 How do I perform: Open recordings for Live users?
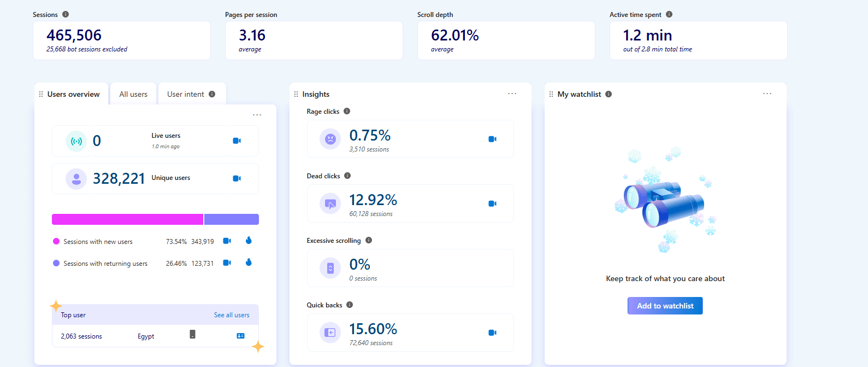click(237, 141)
